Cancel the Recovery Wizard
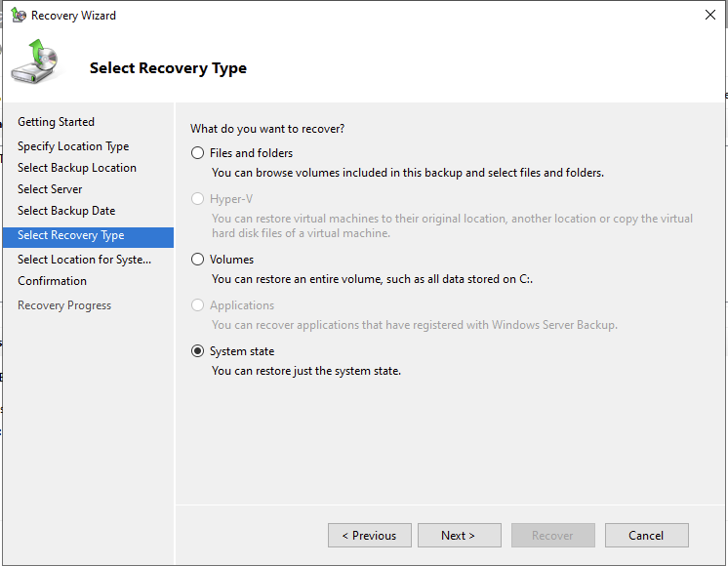 coord(646,536)
